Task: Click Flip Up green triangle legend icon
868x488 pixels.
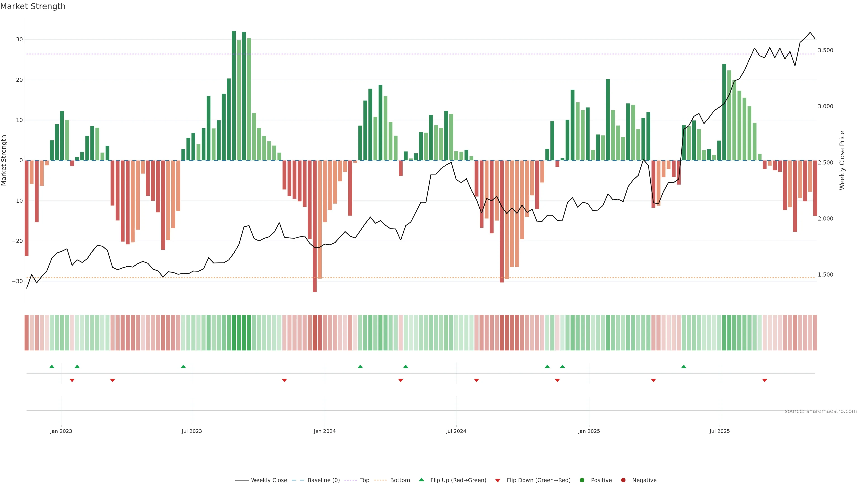Action: [421, 480]
